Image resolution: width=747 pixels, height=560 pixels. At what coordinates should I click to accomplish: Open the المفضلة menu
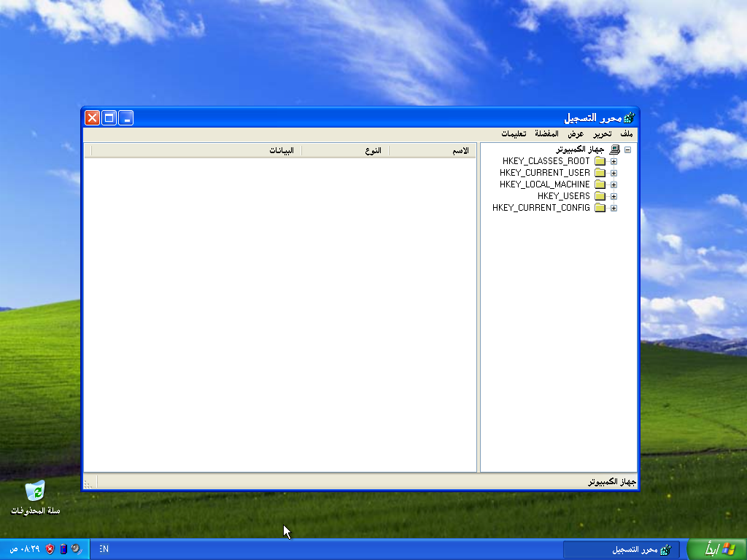546,134
